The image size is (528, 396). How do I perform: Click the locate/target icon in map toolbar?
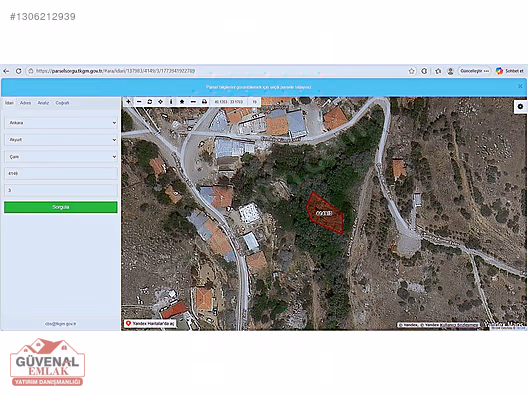click(160, 101)
